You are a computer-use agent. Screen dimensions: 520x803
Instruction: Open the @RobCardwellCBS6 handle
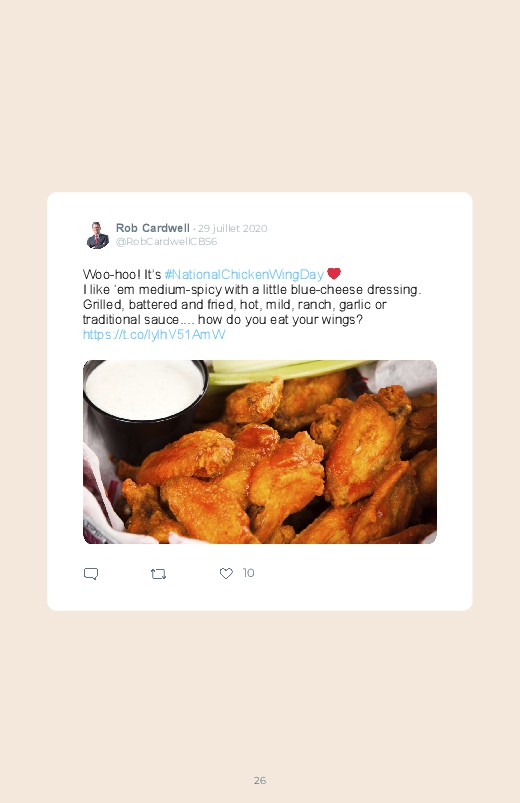(x=167, y=241)
